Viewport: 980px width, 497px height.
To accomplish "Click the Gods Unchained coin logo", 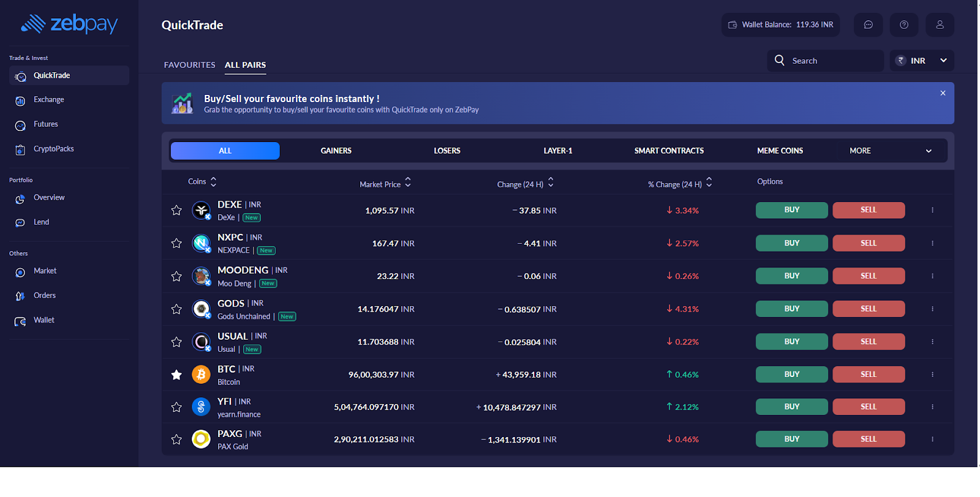I will 201,309.
